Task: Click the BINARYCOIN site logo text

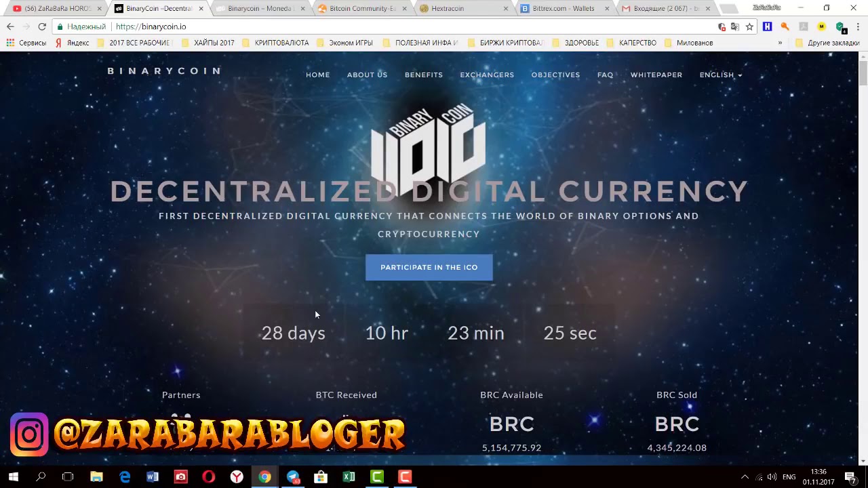Action: [164, 70]
